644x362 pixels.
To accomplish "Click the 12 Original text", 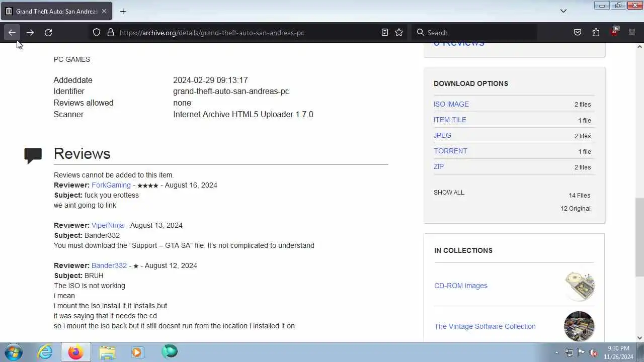I will pos(576,209).
